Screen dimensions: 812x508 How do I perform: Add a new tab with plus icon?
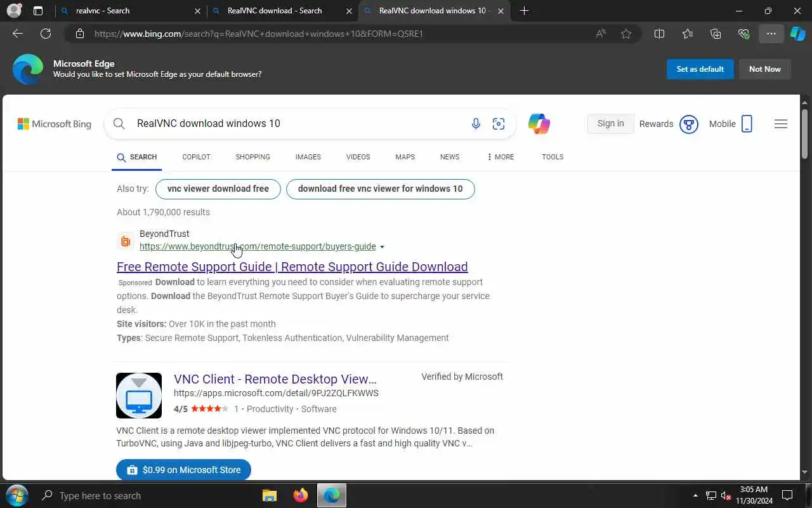click(524, 11)
